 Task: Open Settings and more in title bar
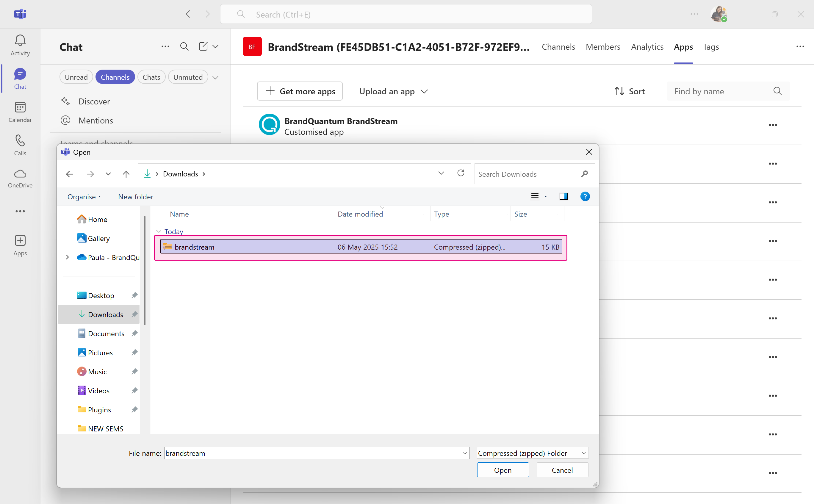[694, 14]
